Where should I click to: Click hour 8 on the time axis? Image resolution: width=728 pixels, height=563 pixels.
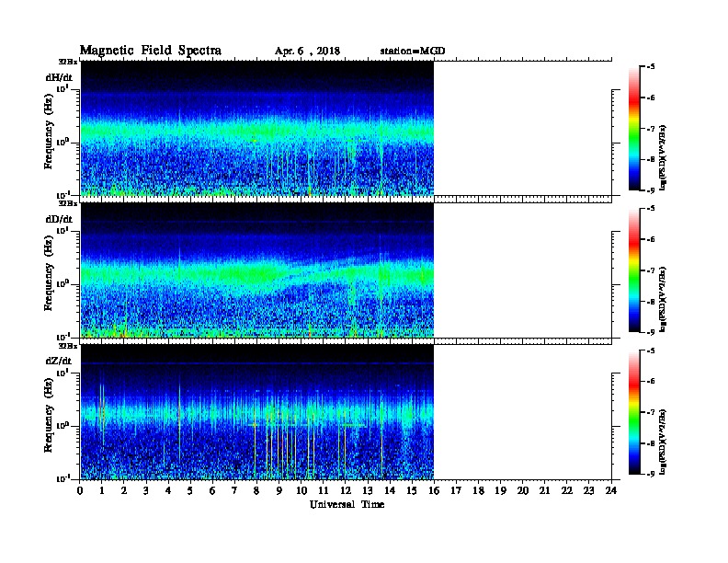pos(257,491)
